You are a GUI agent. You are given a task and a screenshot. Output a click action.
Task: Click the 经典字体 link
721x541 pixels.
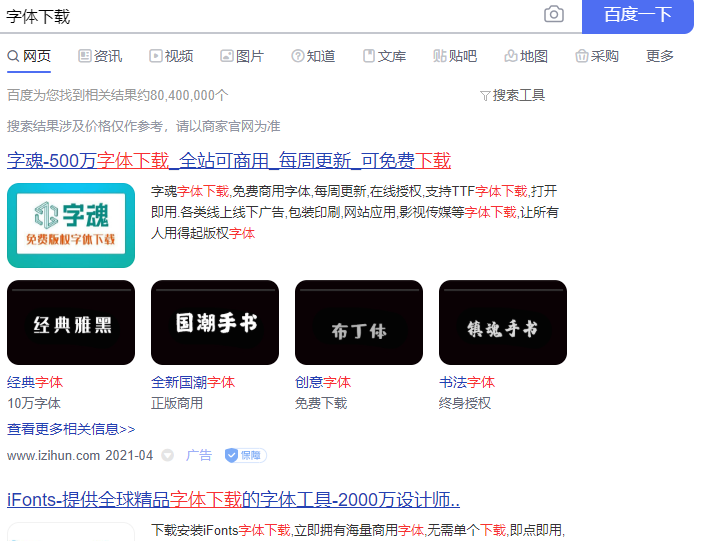(x=35, y=382)
